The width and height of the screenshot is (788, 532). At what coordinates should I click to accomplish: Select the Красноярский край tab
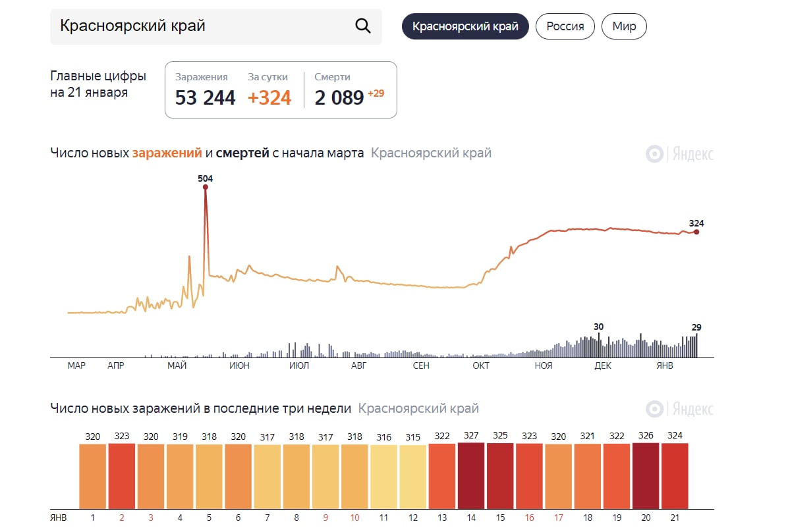(465, 26)
